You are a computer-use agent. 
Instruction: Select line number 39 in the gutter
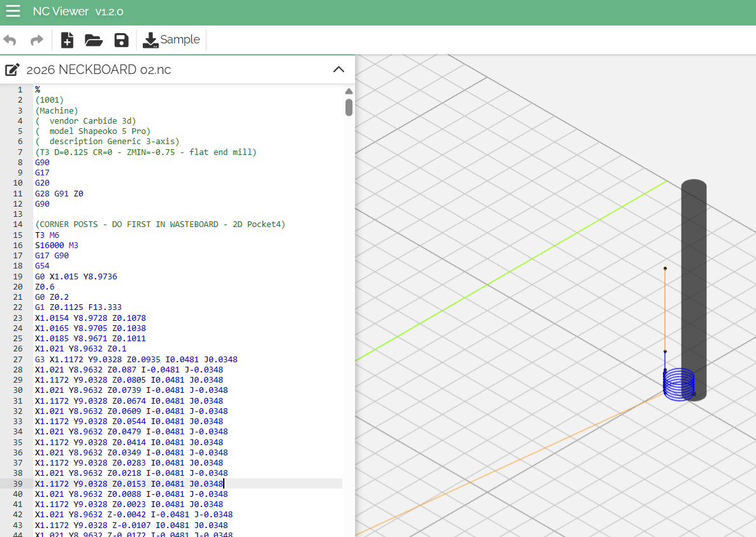[x=17, y=483]
